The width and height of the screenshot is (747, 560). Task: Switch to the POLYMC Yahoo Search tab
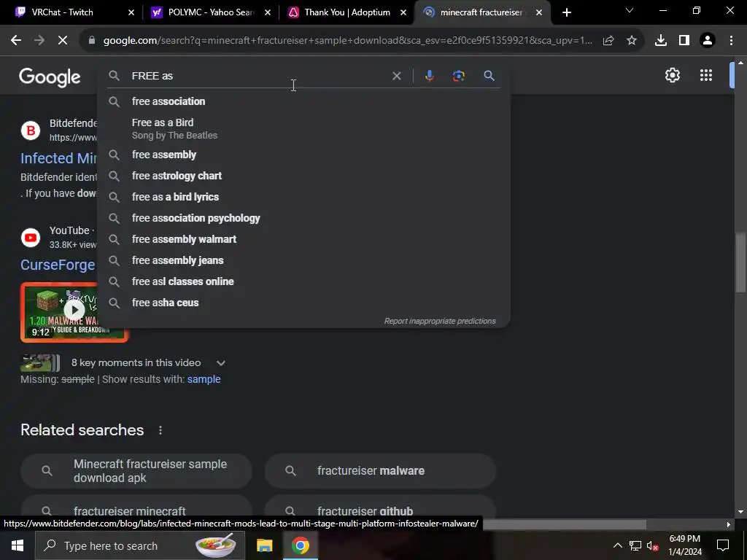point(209,12)
